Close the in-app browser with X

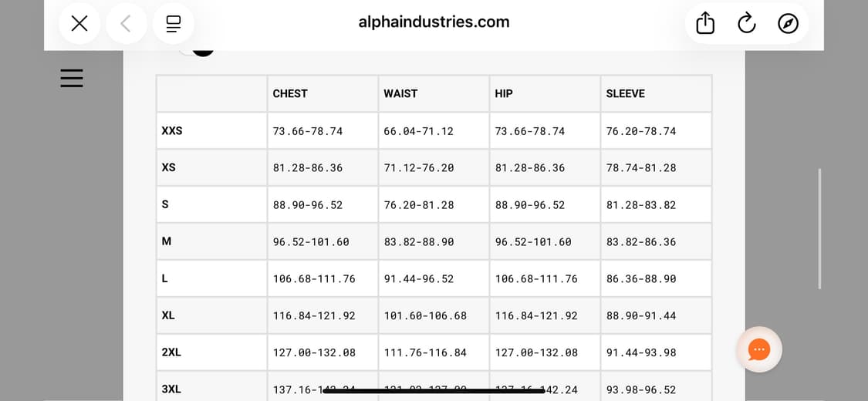79,24
